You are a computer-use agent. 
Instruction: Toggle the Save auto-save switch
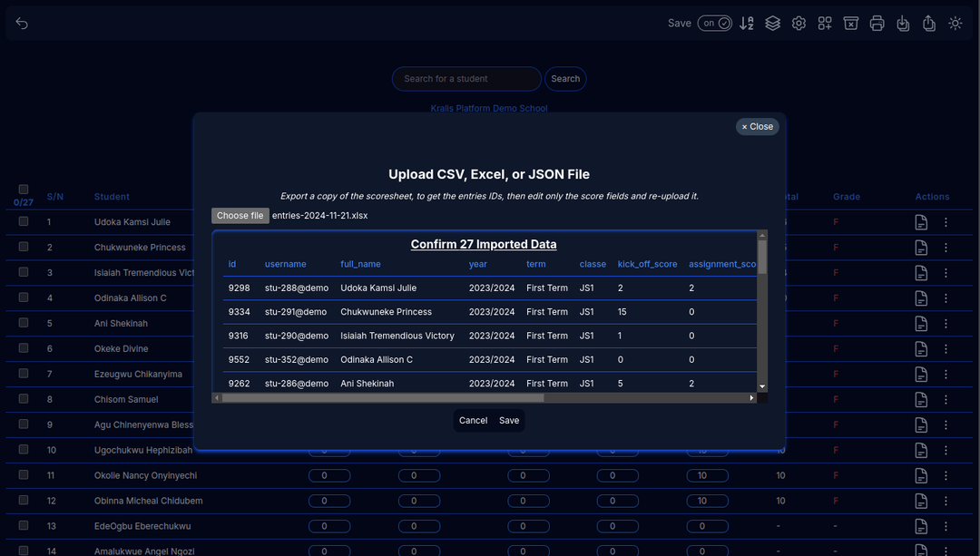(x=715, y=24)
